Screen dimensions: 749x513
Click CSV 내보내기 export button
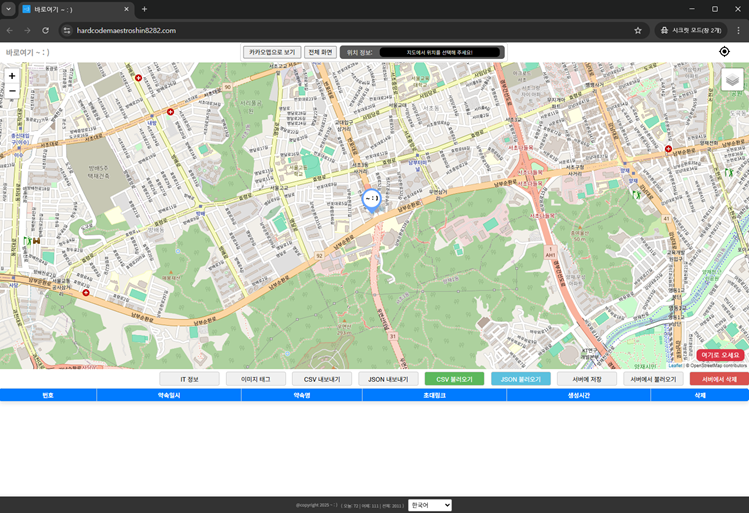(322, 379)
